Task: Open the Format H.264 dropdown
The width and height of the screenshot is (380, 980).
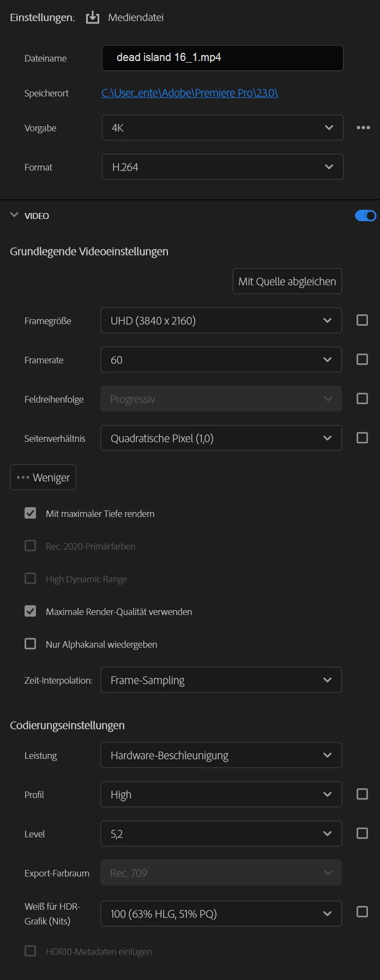Action: 222,167
